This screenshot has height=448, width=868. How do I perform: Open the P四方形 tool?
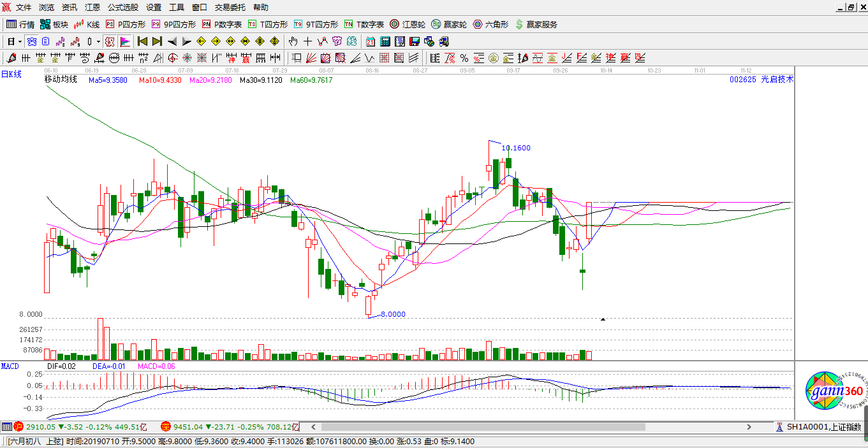[126, 24]
